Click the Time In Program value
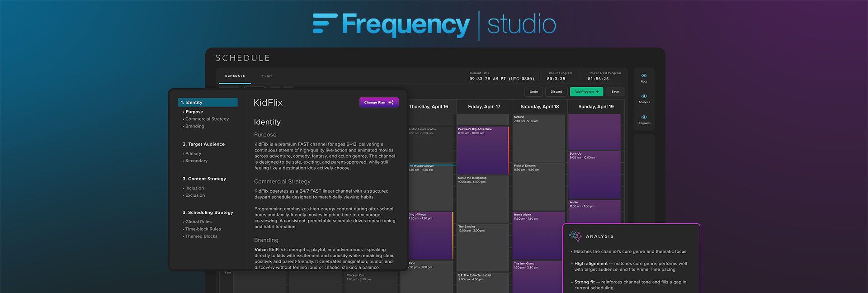The image size is (868, 293). pos(556,79)
